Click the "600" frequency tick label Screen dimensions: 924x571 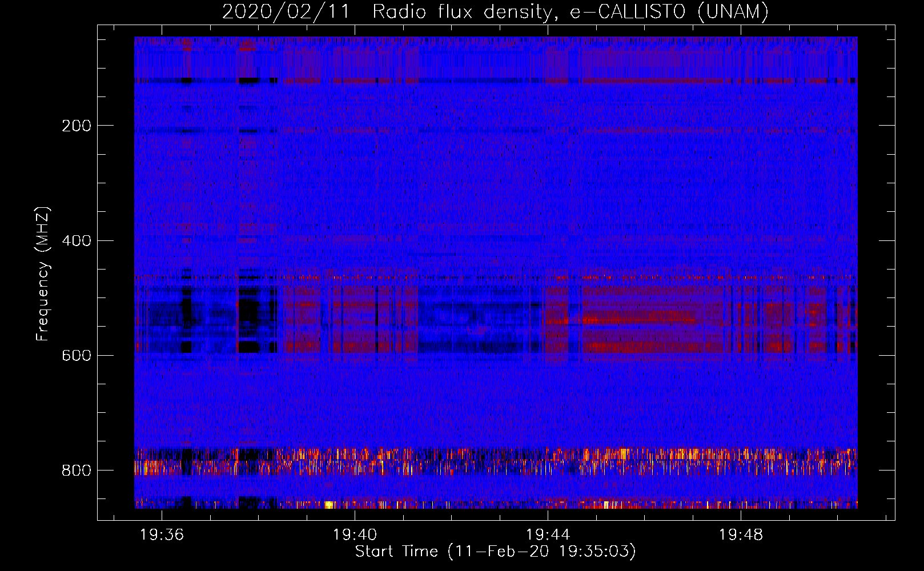(x=76, y=356)
